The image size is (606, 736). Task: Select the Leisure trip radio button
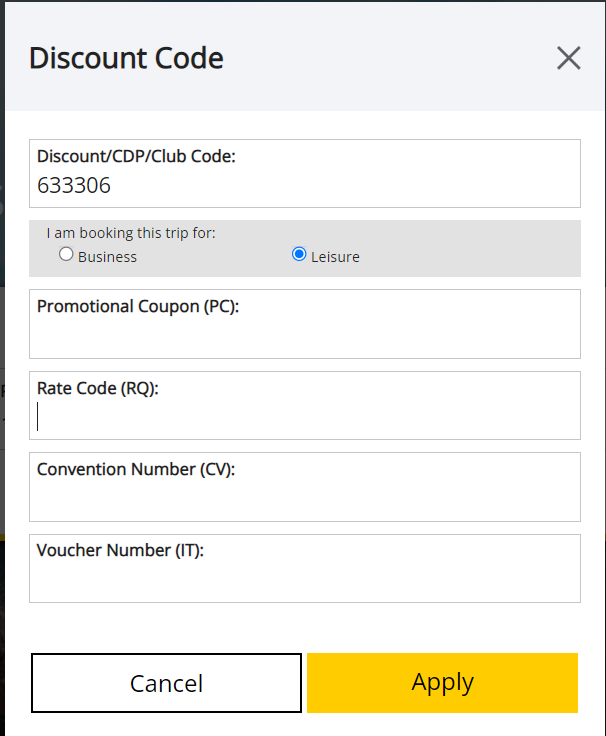pos(299,255)
